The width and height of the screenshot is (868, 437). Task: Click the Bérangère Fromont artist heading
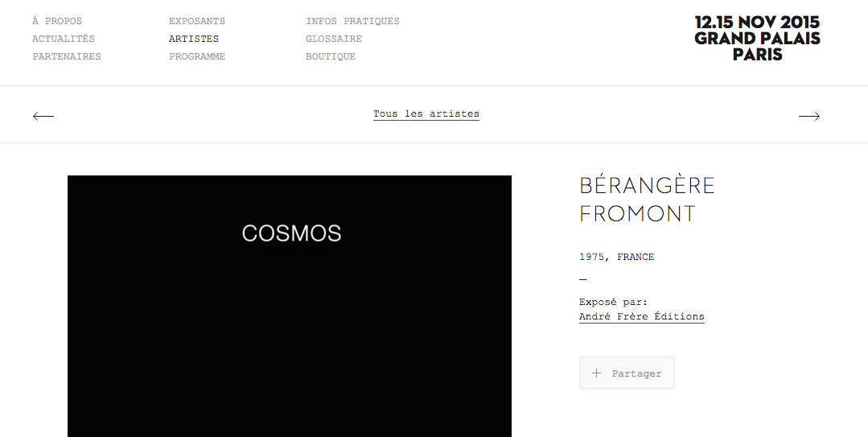coord(647,200)
